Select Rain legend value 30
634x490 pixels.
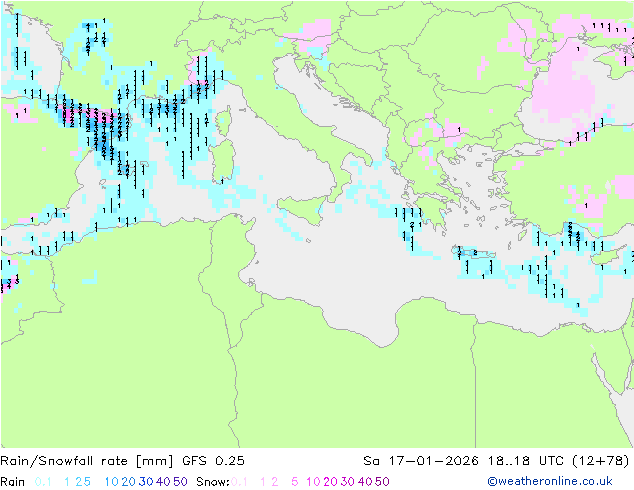point(146,482)
